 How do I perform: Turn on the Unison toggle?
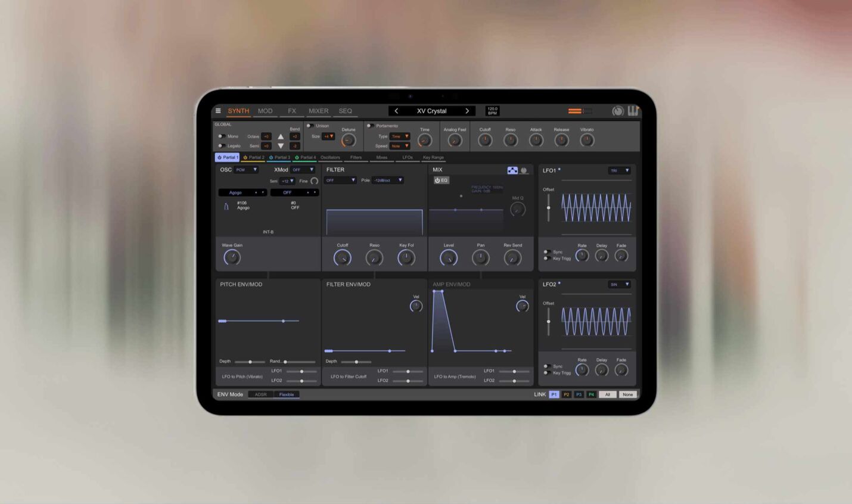click(x=310, y=126)
